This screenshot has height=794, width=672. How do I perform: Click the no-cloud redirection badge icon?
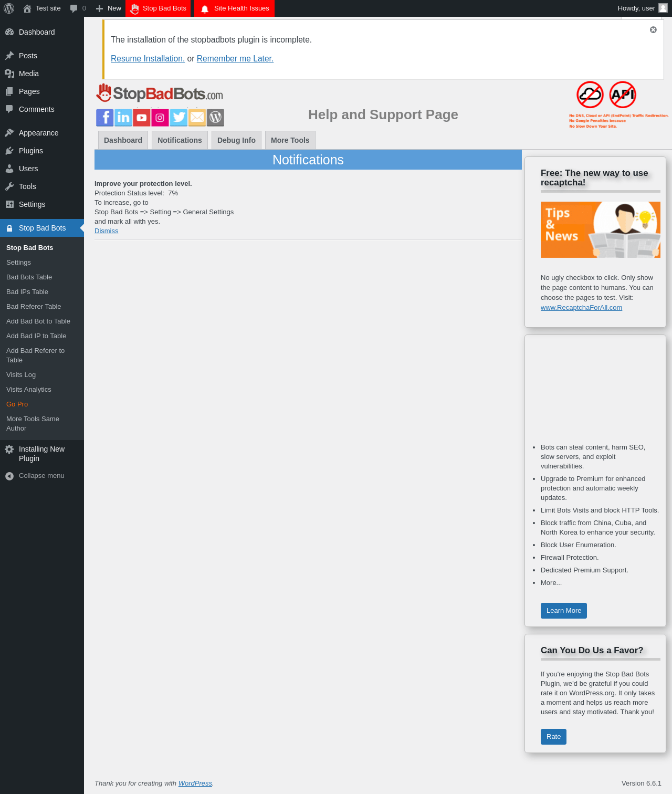pyautogui.click(x=590, y=95)
